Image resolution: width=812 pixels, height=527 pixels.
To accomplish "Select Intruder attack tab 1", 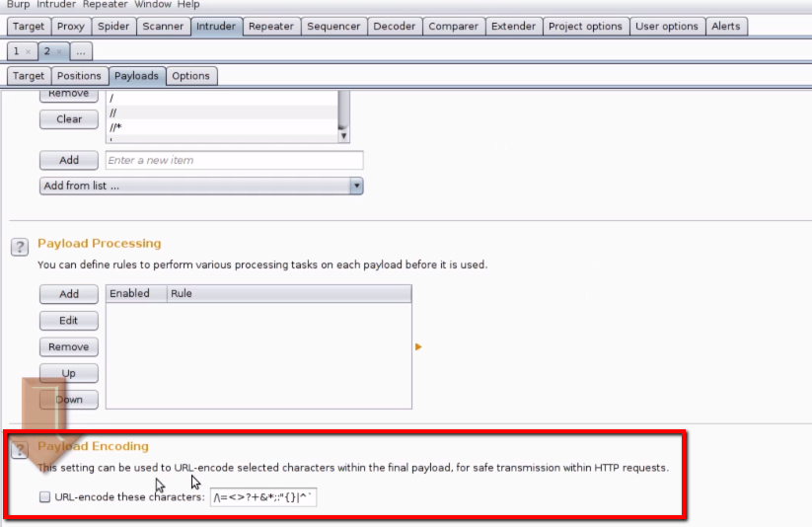I will 17,51.
